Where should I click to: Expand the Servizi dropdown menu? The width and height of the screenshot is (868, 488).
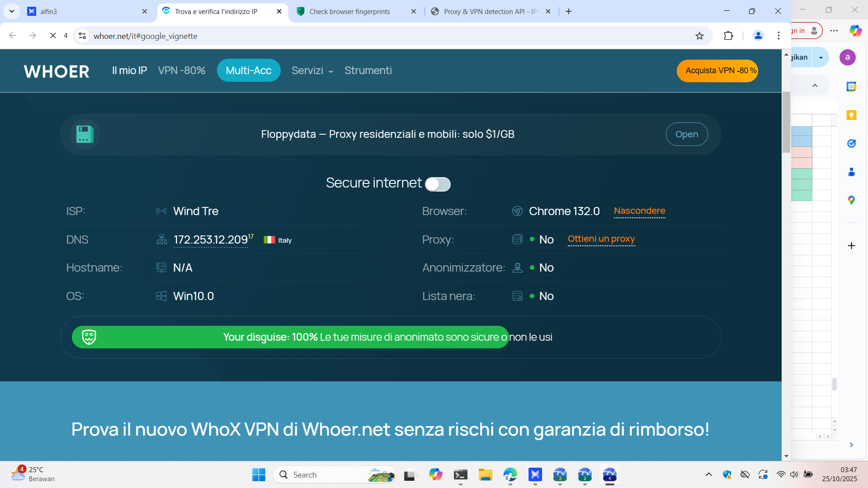click(x=312, y=70)
